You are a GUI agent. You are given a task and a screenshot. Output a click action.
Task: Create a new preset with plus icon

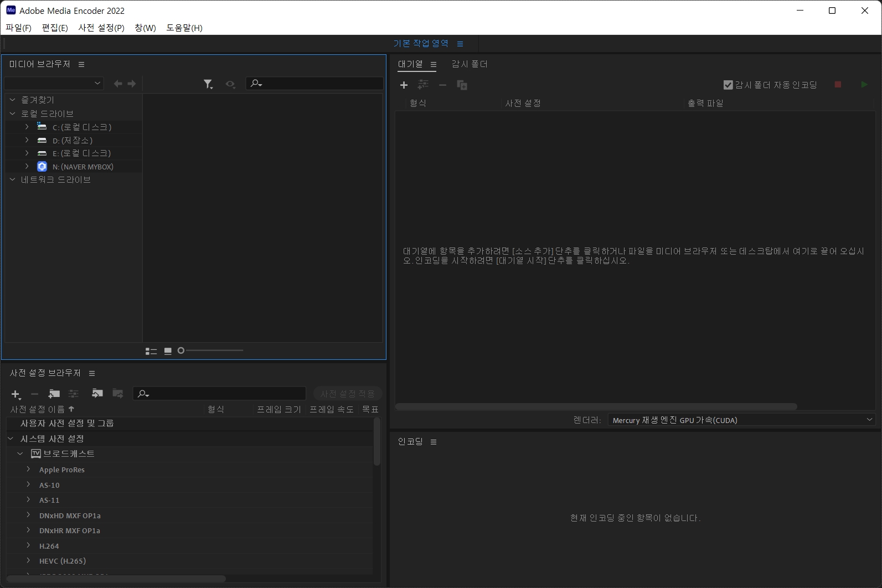(x=16, y=394)
